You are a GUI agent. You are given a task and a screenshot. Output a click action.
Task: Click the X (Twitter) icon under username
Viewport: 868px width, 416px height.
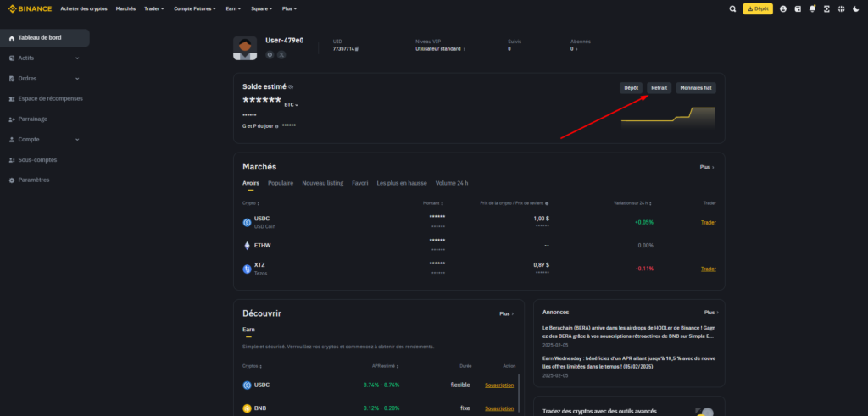pyautogui.click(x=281, y=54)
